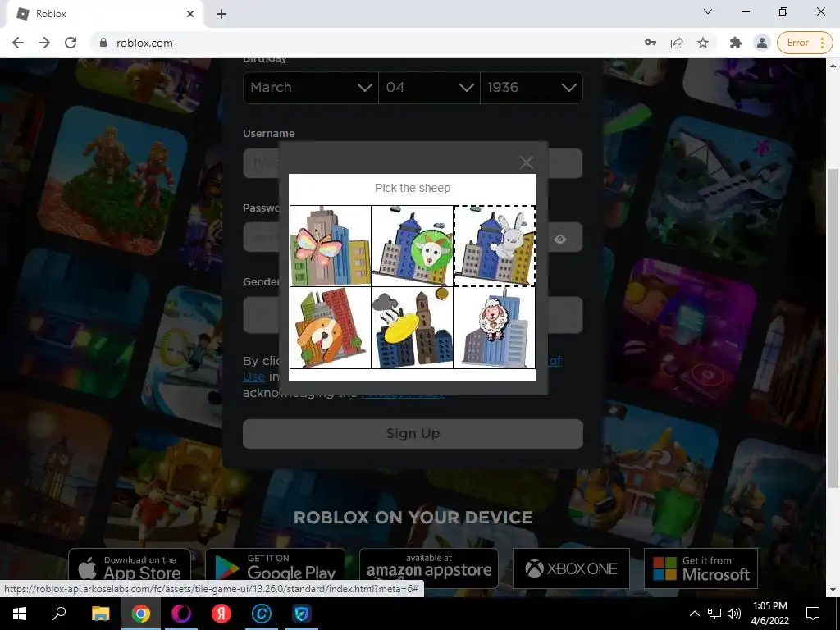Pick the white rabbit tile

tap(495, 246)
